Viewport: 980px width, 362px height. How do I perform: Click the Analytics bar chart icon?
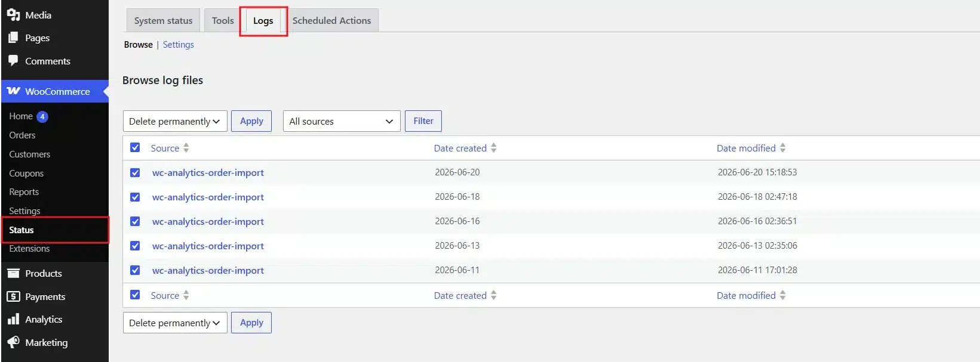click(13, 319)
